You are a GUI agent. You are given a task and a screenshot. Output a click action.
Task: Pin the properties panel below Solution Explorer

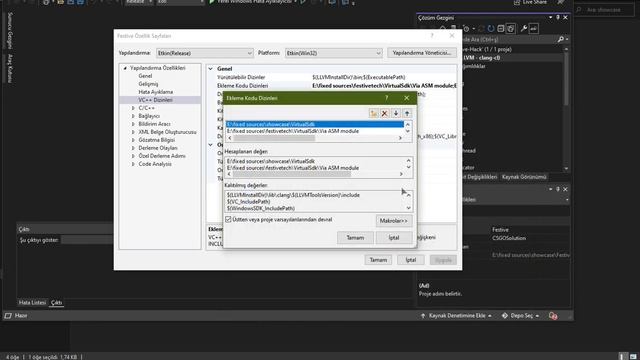tap(558, 189)
